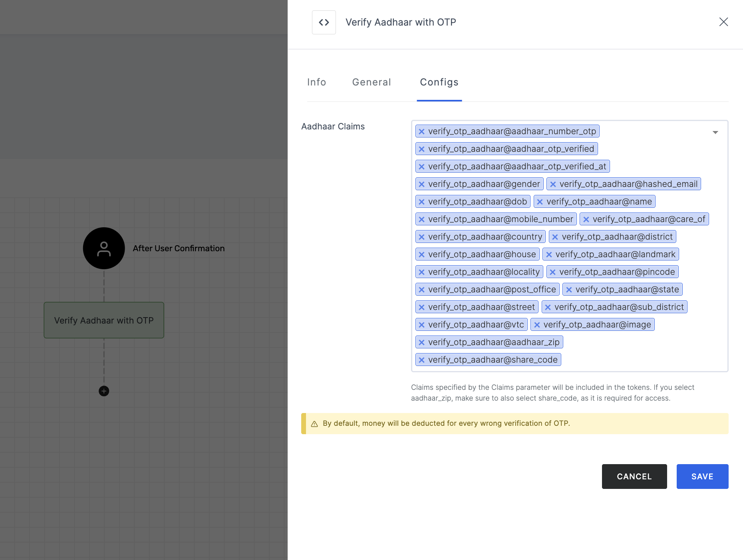Remove the dob claim chip
This screenshot has width=743, height=560.
point(421,202)
